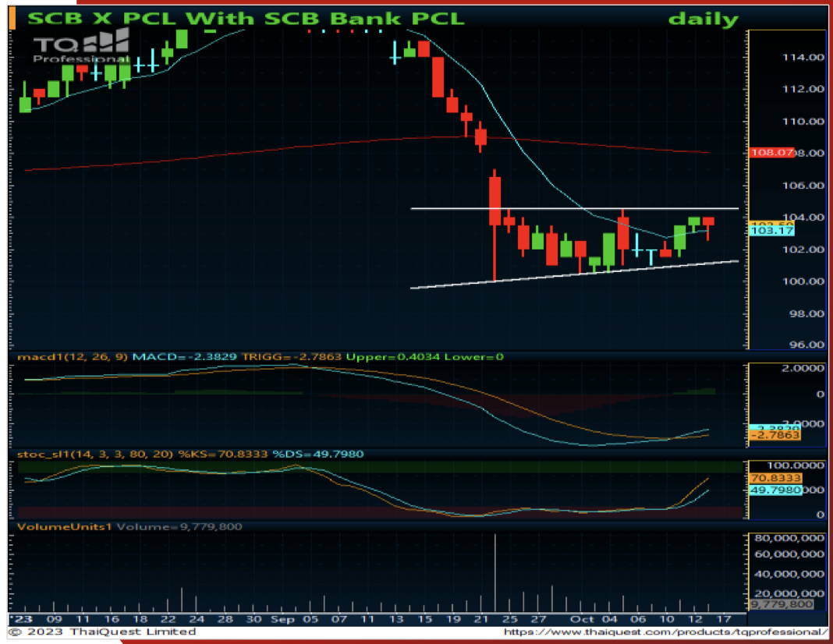Click the 106.00 price axis label

coord(803,186)
